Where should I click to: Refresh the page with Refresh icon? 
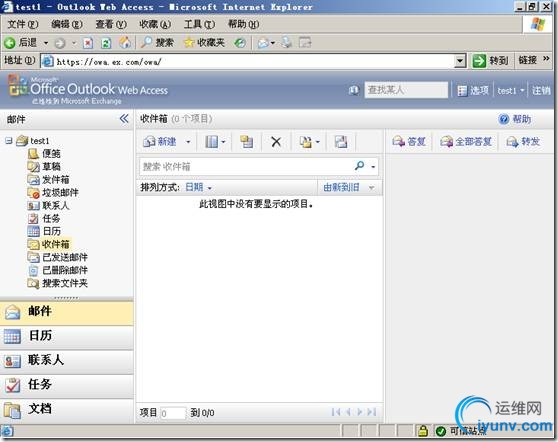coord(106,43)
